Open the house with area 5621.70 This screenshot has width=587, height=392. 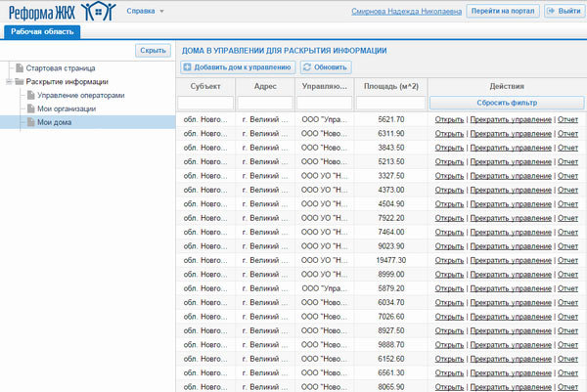point(449,118)
